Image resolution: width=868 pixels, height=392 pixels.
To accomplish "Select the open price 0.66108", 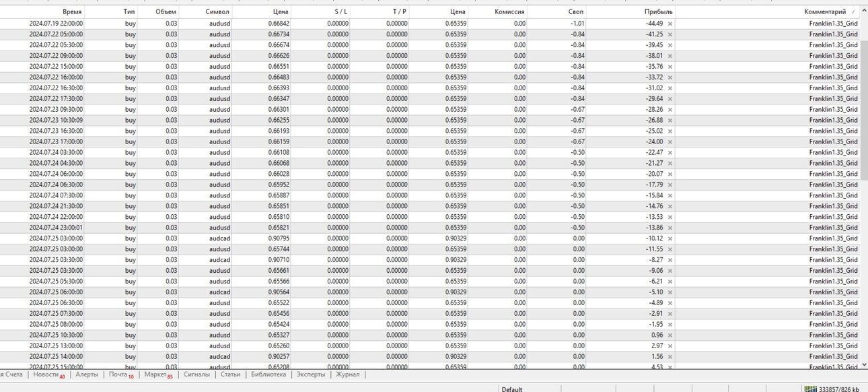I will point(279,153).
